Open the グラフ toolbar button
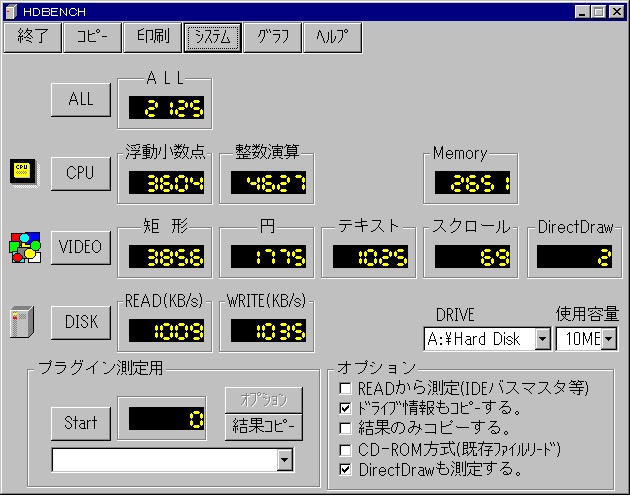This screenshot has width=630, height=496. click(x=273, y=37)
